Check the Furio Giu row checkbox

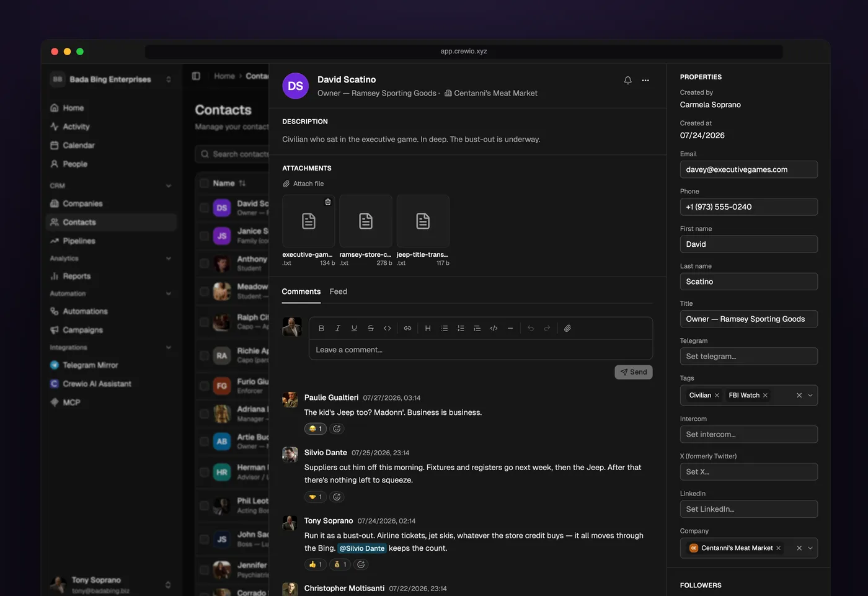pos(204,386)
